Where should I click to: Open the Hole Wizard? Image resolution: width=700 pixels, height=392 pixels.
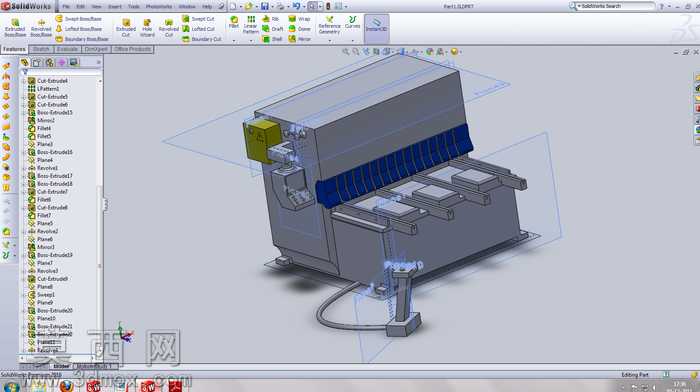coord(147,28)
